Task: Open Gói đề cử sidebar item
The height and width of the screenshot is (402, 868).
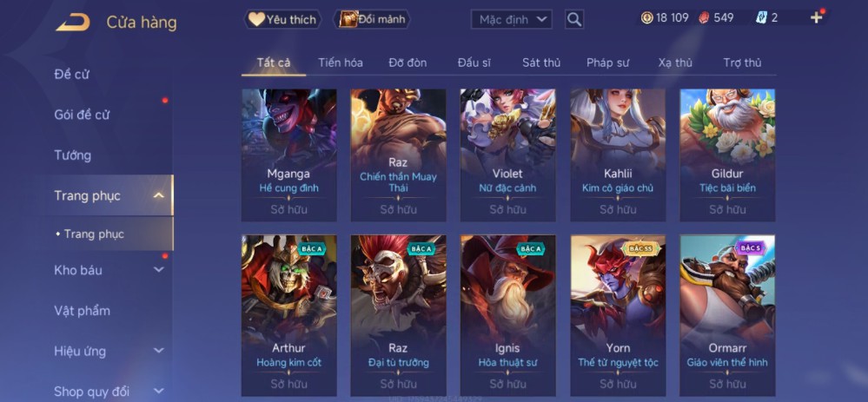Action: (82, 115)
